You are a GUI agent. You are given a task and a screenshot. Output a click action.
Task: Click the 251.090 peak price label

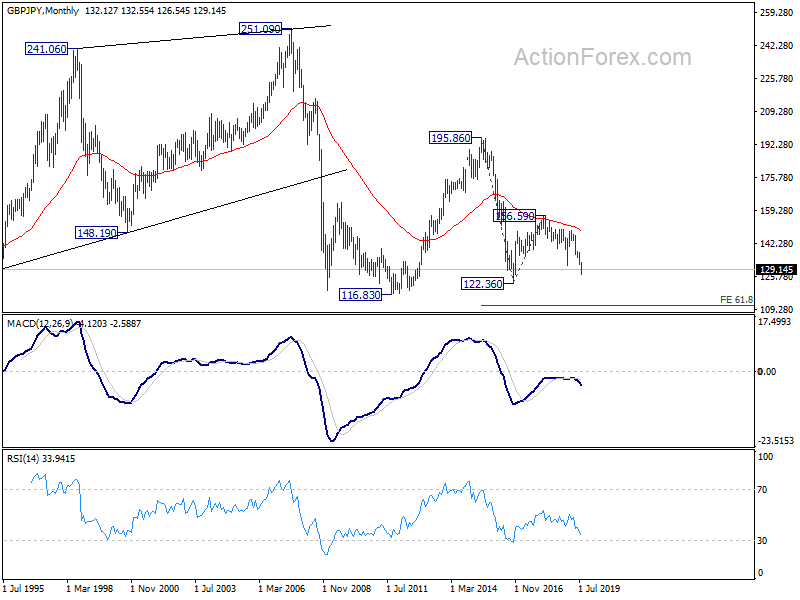coord(260,29)
